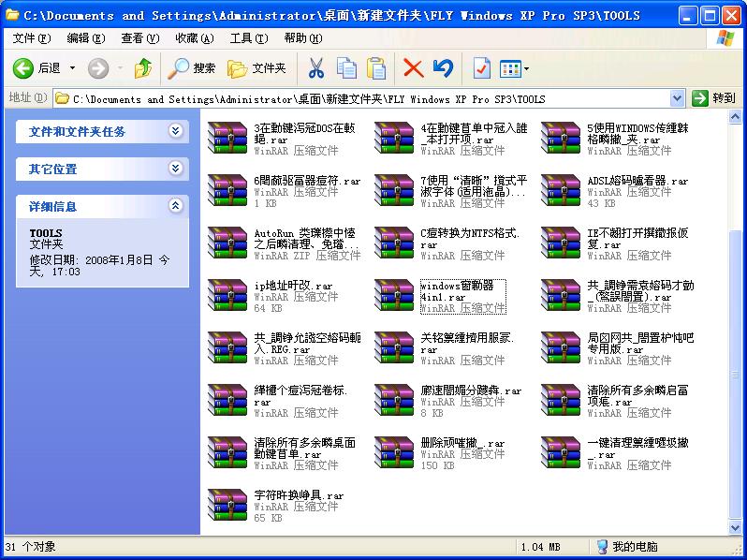
Task: Select the AutoRun ZIP archive icon
Action: (227, 243)
